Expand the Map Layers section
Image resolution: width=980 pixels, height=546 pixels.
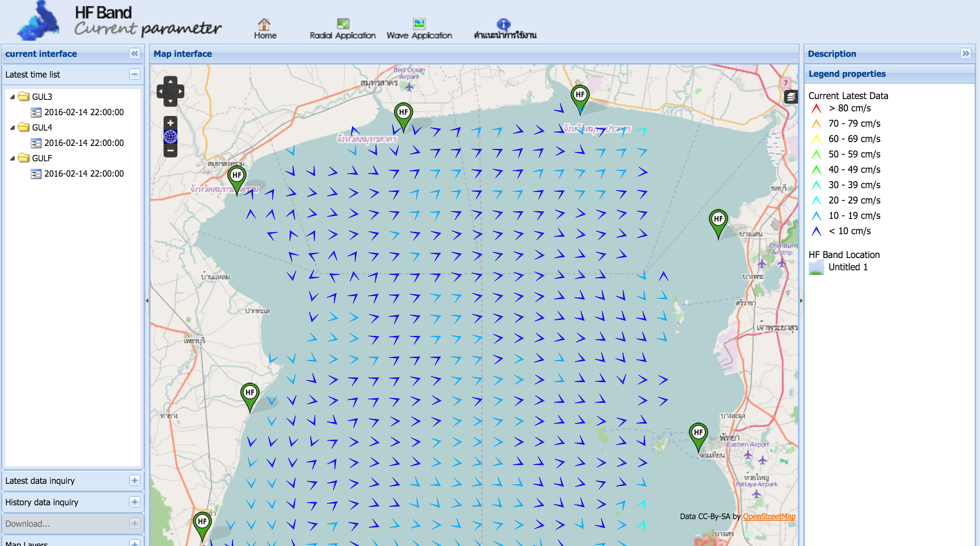[134, 543]
